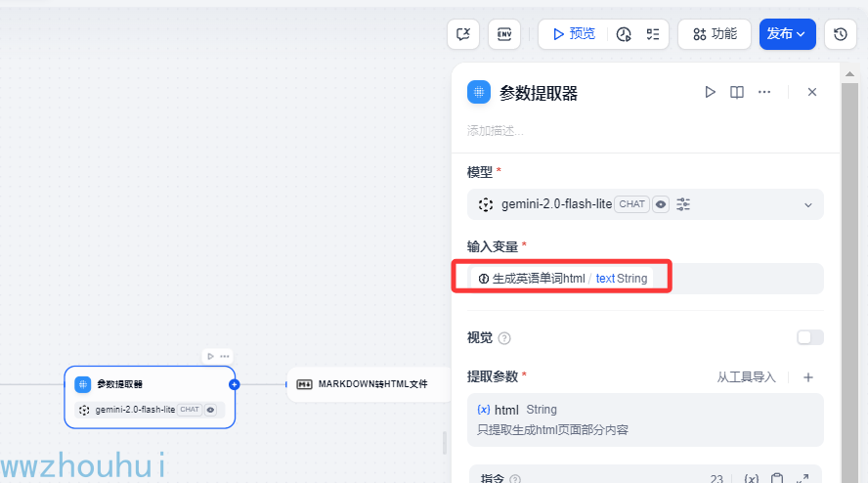Click the node output plus connector

pyautogui.click(x=235, y=384)
